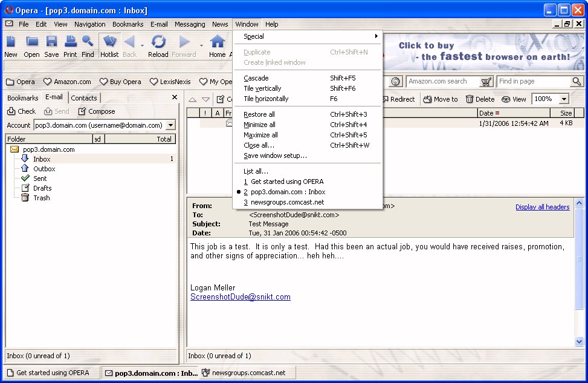Select the Trash folder
This screenshot has height=383, width=588.
(41, 198)
